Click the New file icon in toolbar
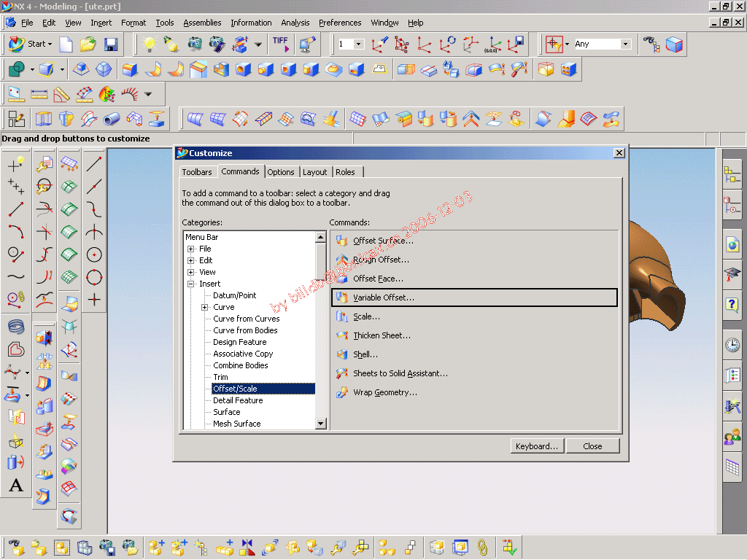Screen dimensions: 747x560 coord(66,44)
